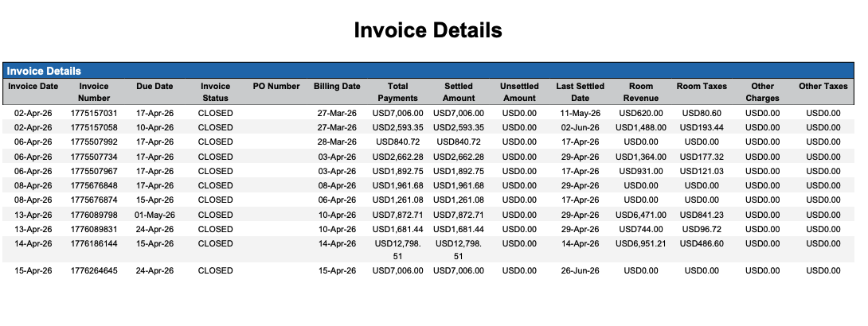Click the 'PO Number' column header
868x326 pixels.
click(x=276, y=86)
